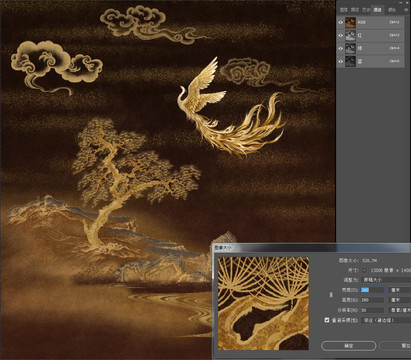Screen dimensions: 411x360
Task: Toggle the constrain proportions link icon
Action: pyautogui.click(x=331, y=295)
